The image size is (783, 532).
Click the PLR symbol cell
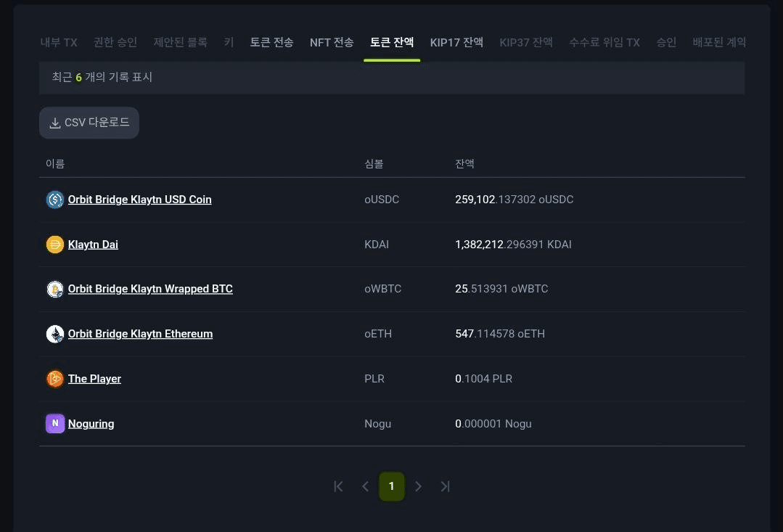coord(374,379)
